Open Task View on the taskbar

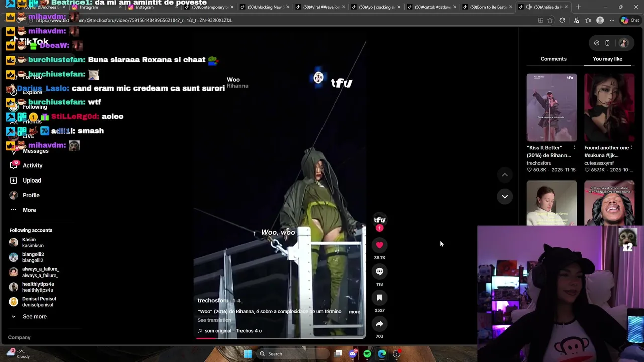(339, 354)
